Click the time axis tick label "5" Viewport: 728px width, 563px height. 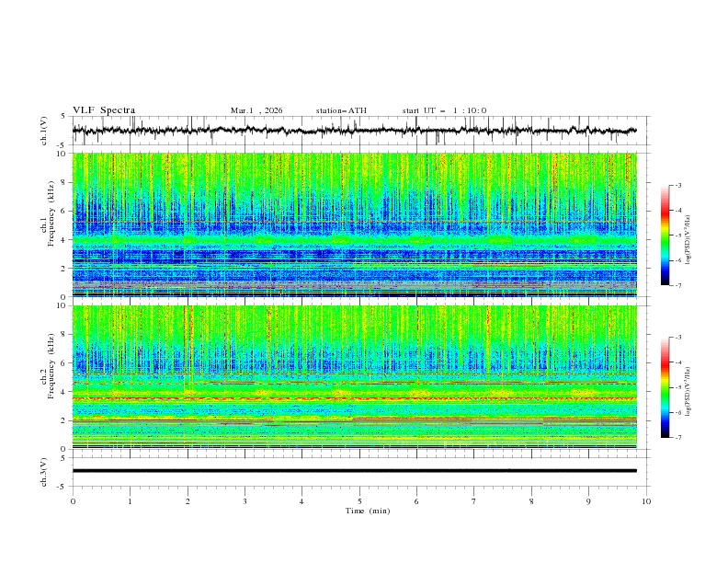pyautogui.click(x=359, y=501)
